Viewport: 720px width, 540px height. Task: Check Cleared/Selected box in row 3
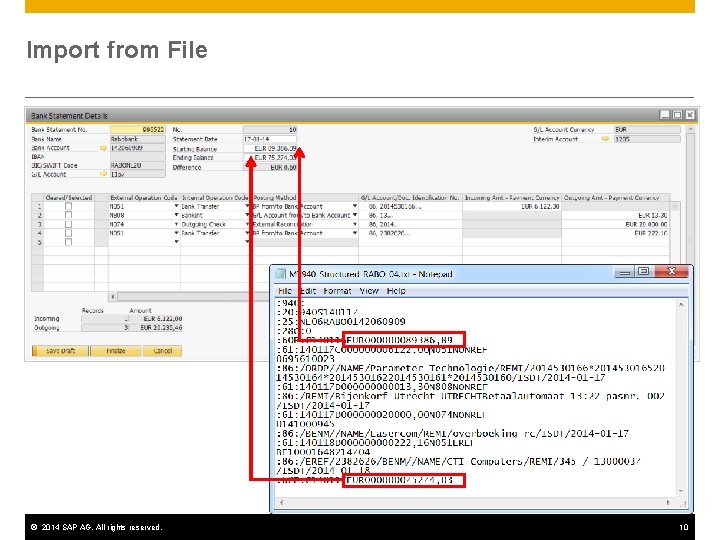pos(68,224)
